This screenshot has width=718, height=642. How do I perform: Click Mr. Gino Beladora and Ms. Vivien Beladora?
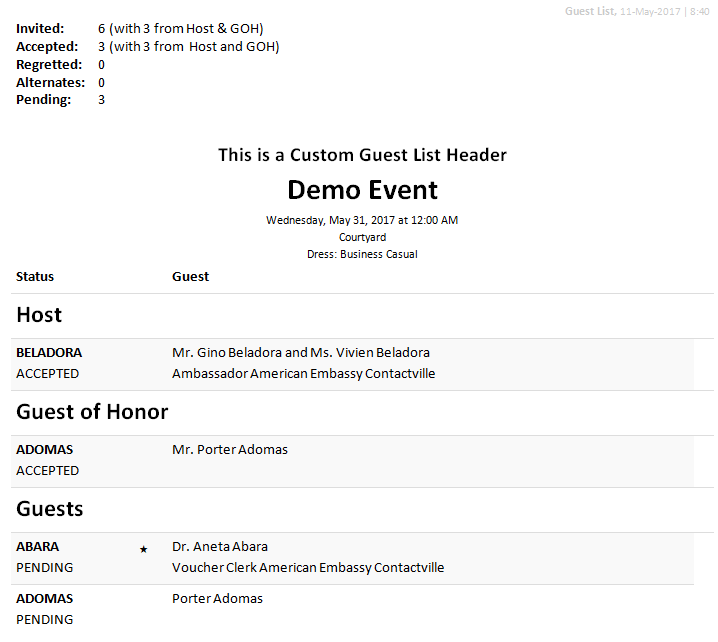[301, 353]
